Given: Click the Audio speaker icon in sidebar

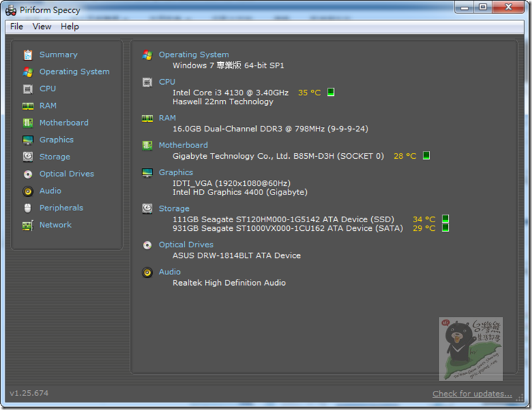Looking at the screenshot, I should 28,191.
